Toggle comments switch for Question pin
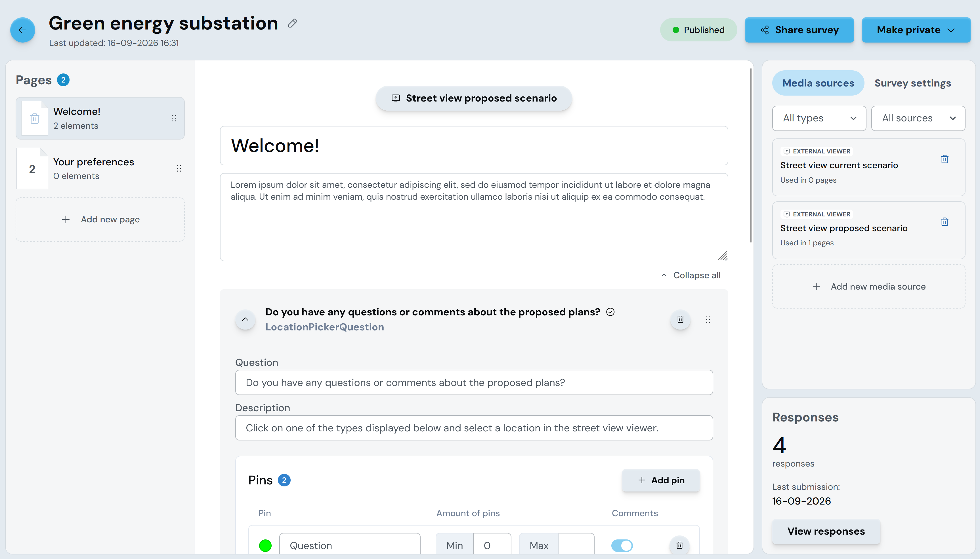The image size is (980, 559). coord(622,545)
